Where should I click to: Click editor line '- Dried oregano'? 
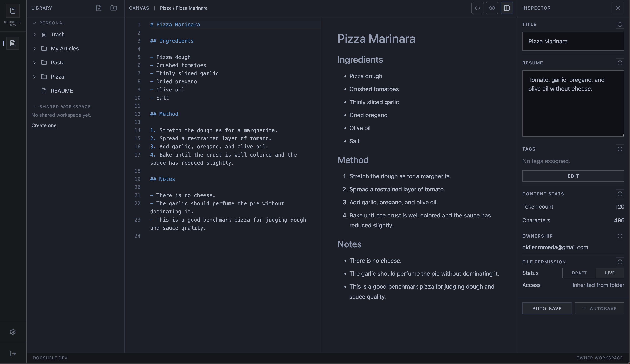(x=173, y=81)
